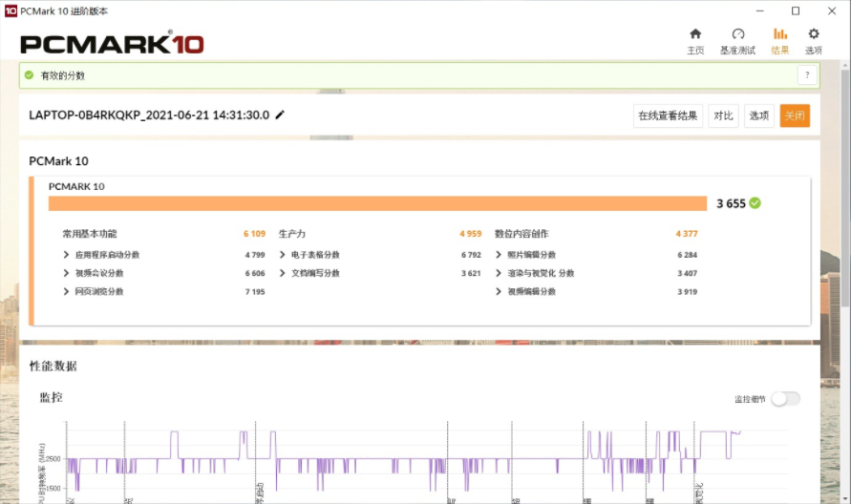The width and height of the screenshot is (851, 504).
Task: Click the 6 792 spreadsheet value
Action: coord(471,255)
